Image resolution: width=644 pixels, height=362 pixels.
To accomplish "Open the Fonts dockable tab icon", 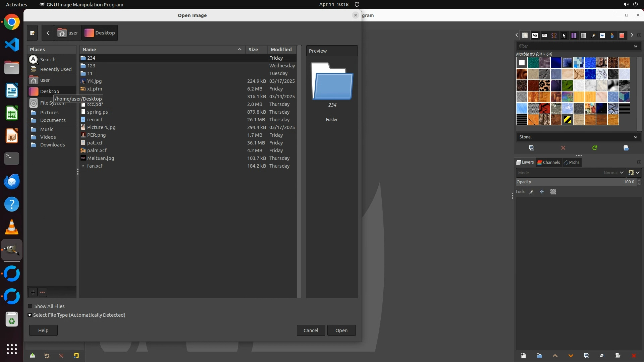I will (x=535, y=36).
